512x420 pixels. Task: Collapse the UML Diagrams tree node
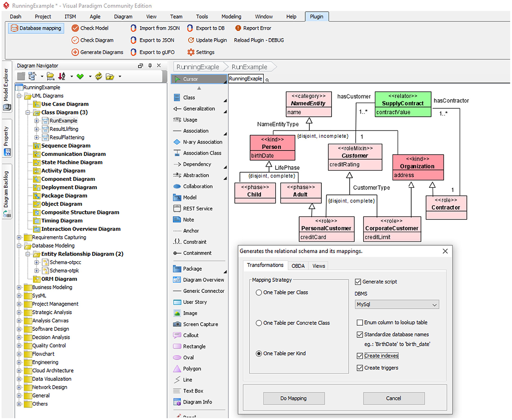(x=19, y=96)
